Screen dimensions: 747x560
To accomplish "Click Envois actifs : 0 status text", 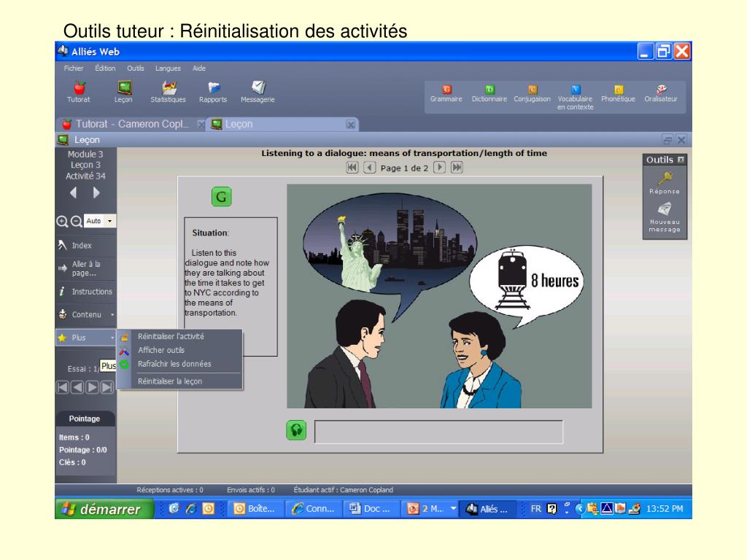I will pos(251,490).
